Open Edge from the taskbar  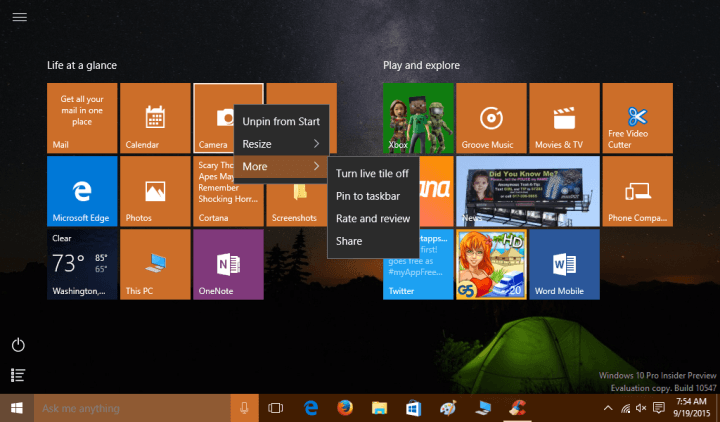[x=311, y=408]
